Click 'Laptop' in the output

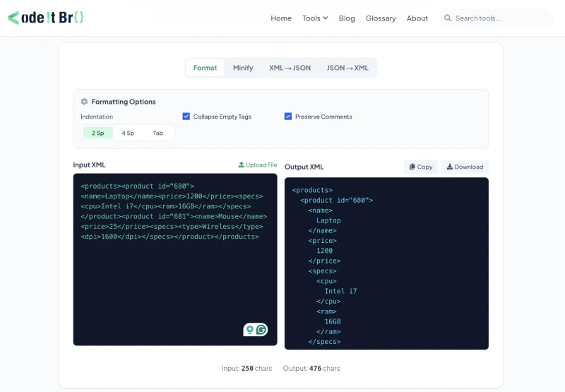pos(328,220)
